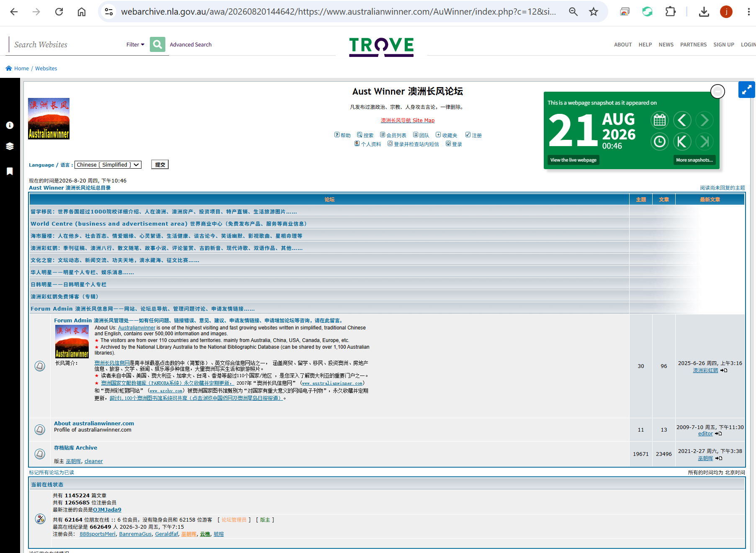The height and width of the screenshot is (553, 756).
Task: Open the ABOUT menu item
Action: (623, 44)
